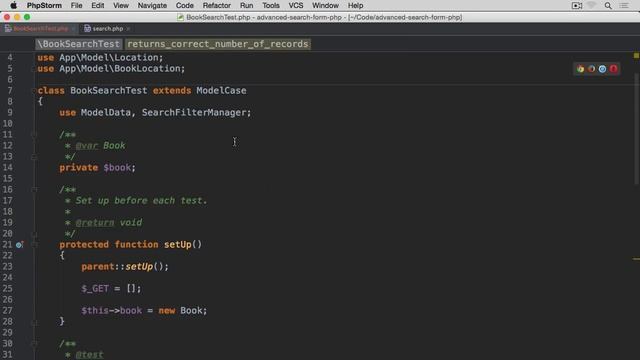Click SearchFilterManager trait name
The image size is (640, 360).
pos(194,113)
